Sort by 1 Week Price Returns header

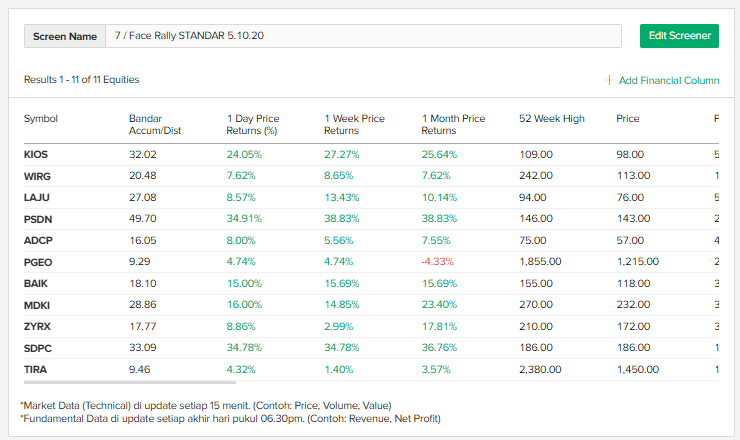(x=354, y=124)
